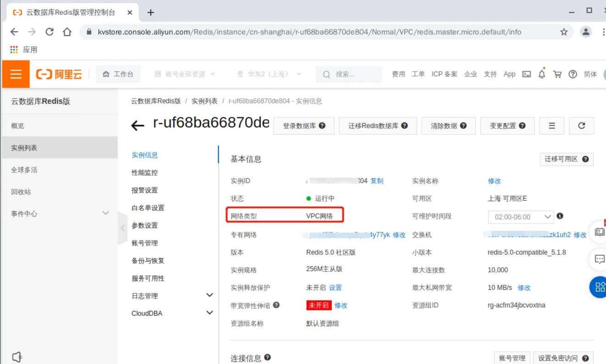
Task: Open the chat feedback floating icon
Action: pyautogui.click(x=599, y=259)
